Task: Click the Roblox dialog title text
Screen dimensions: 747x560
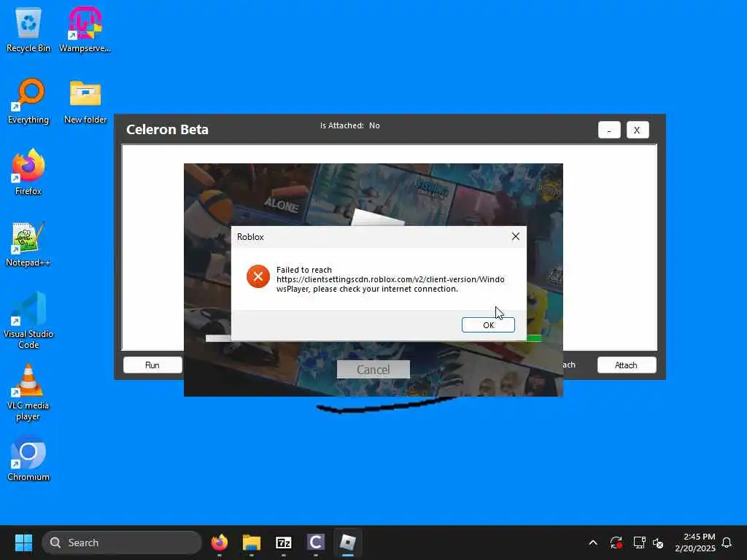Action: pos(250,237)
